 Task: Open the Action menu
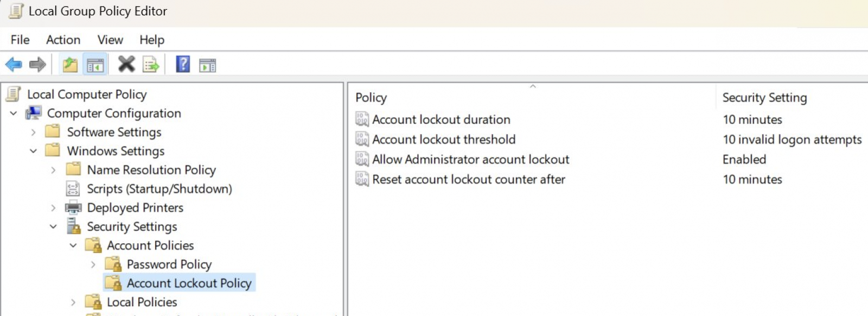(63, 40)
